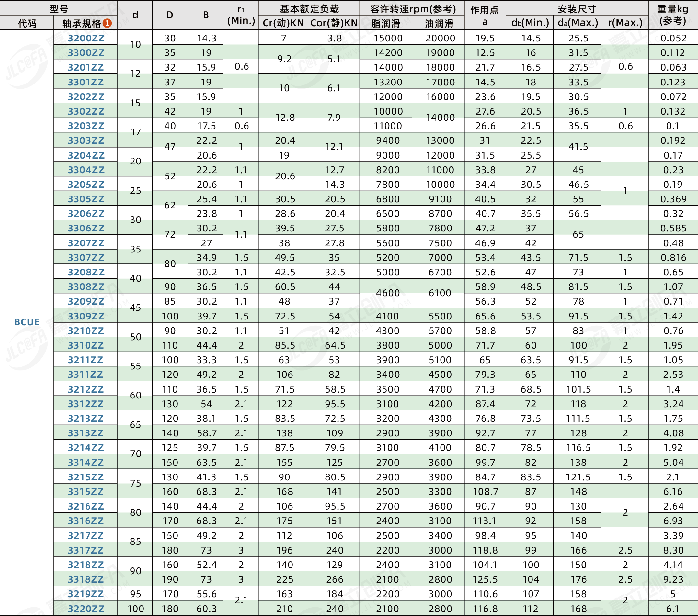The height and width of the screenshot is (616, 698).
Task: Click the 重量kg header cell
Action: [x=672, y=15]
